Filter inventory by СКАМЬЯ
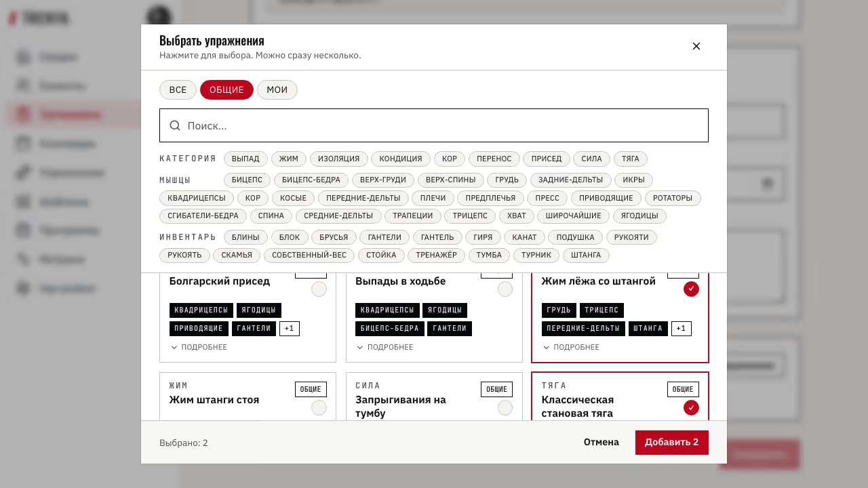Image resolution: width=868 pixels, height=488 pixels. tap(237, 256)
